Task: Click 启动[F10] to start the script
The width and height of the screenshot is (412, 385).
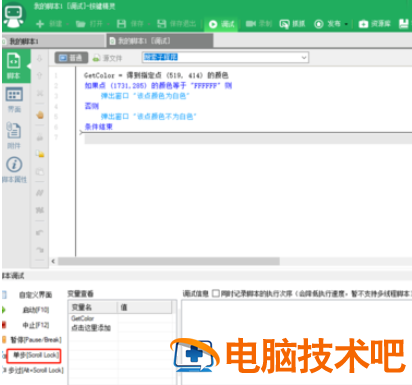Action: [36, 310]
